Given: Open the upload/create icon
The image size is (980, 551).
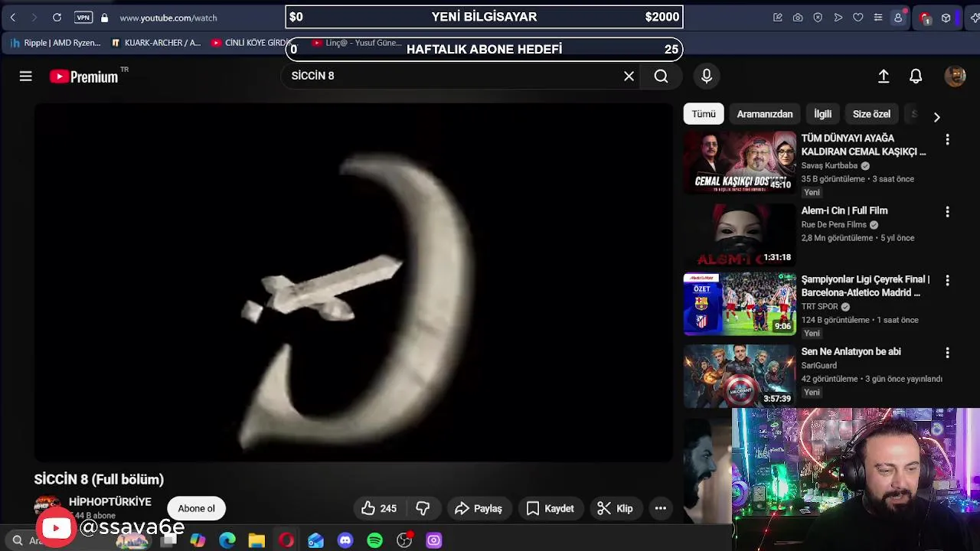Looking at the screenshot, I should pos(884,76).
